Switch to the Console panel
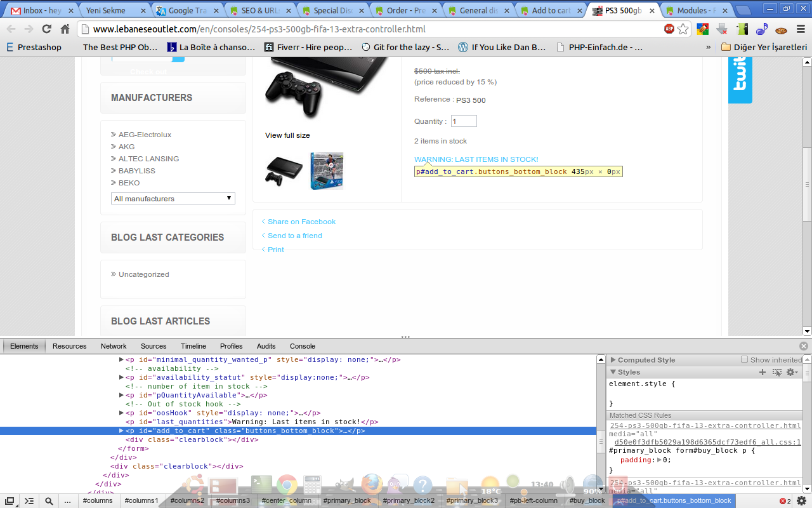The width and height of the screenshot is (812, 508). [x=303, y=346]
